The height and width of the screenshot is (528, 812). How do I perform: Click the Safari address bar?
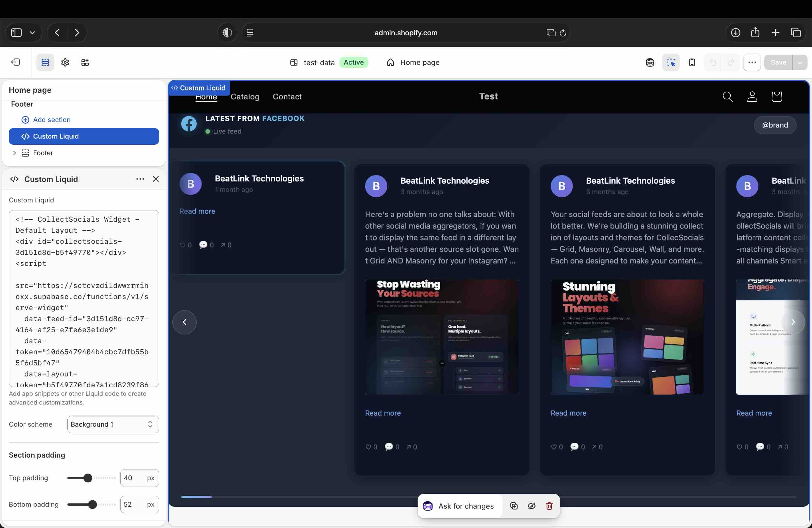coord(406,33)
